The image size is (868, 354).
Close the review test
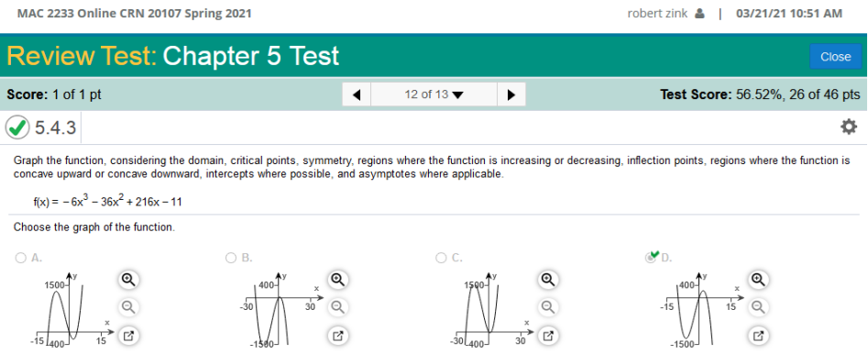(835, 57)
